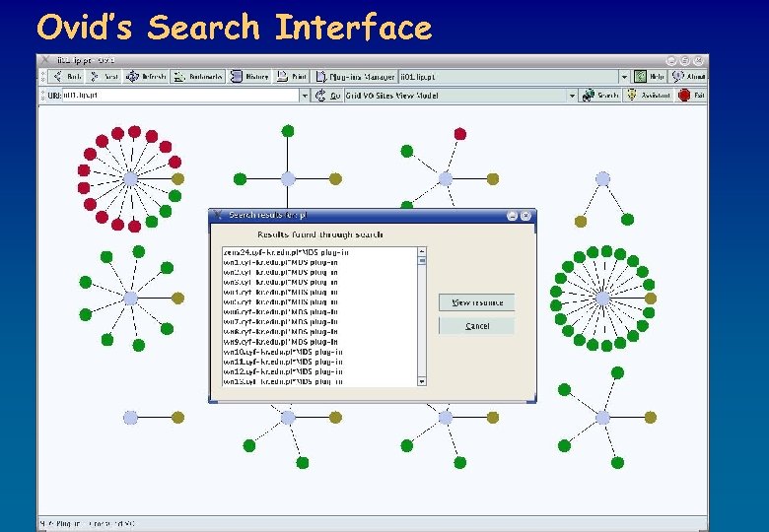This screenshot has height=532, width=769.
Task: Close the Search results dialog window
Action: click(525, 216)
